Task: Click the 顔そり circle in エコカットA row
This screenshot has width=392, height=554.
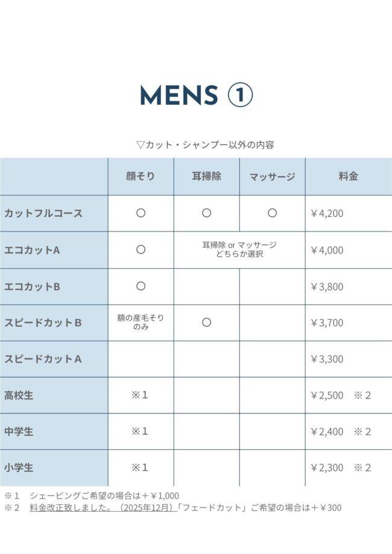Action: click(141, 250)
